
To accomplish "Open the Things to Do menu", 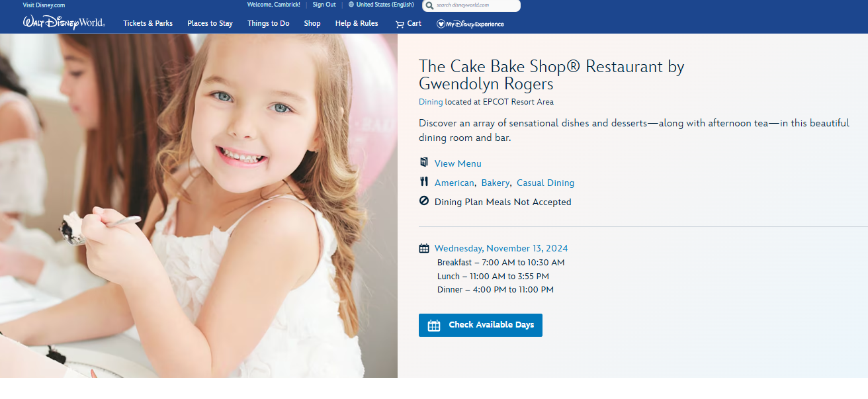I will coord(268,23).
